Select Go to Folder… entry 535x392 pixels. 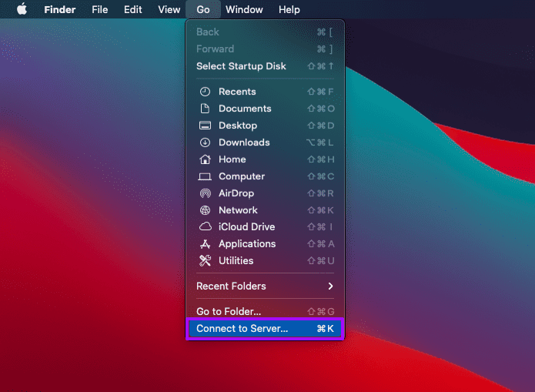pyautogui.click(x=265, y=311)
